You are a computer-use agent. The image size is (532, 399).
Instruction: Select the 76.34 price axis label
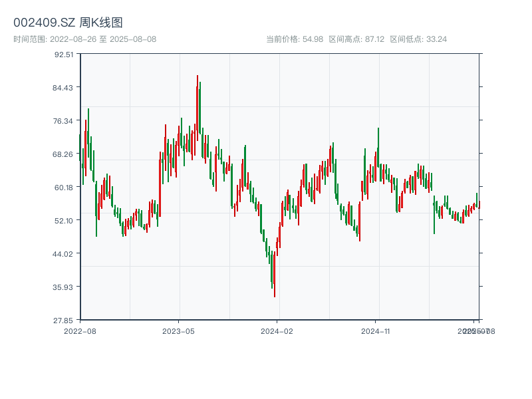[64, 121]
